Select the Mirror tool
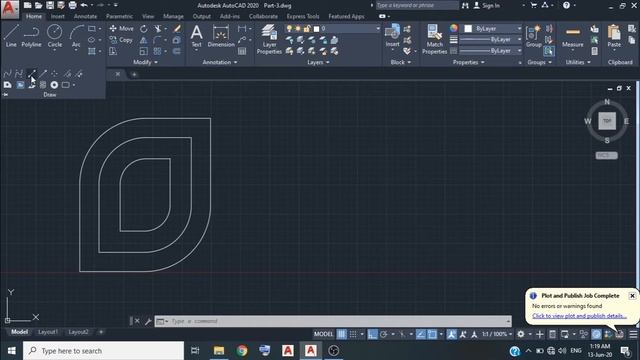Viewport: 640px width, 360px height. click(x=144, y=40)
